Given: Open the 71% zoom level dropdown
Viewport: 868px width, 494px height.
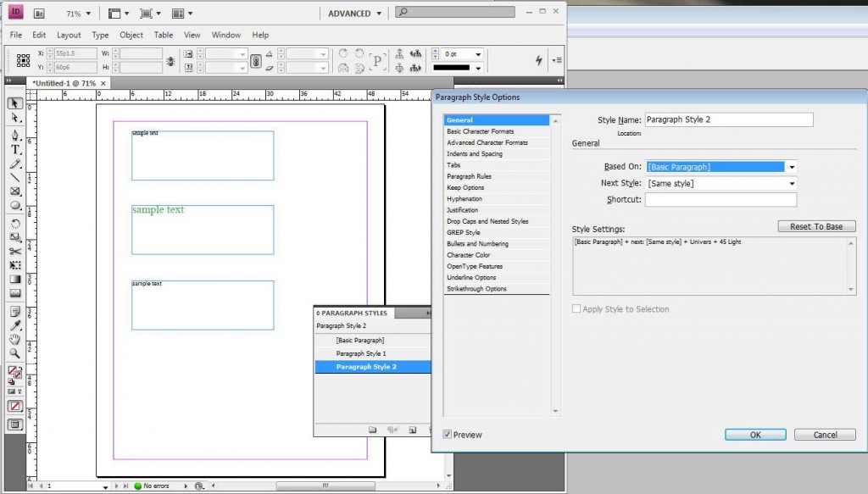Looking at the screenshot, I should pos(88,14).
